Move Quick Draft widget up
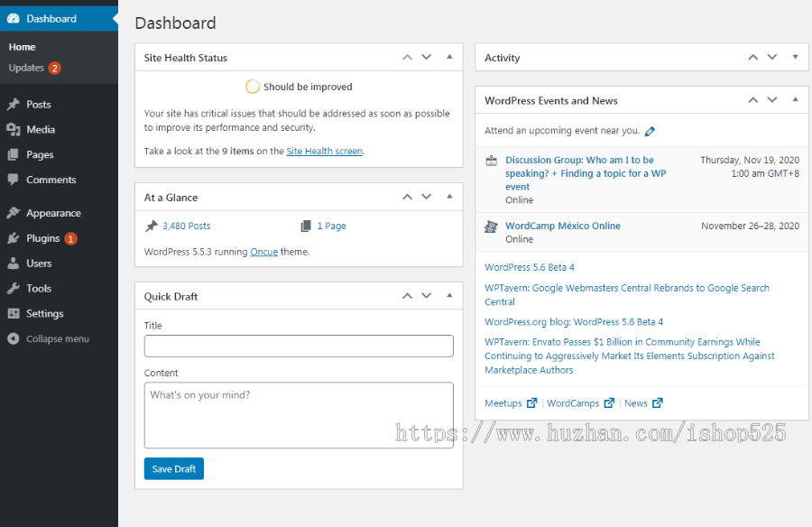Viewport: 812px width, 527px height. (408, 296)
